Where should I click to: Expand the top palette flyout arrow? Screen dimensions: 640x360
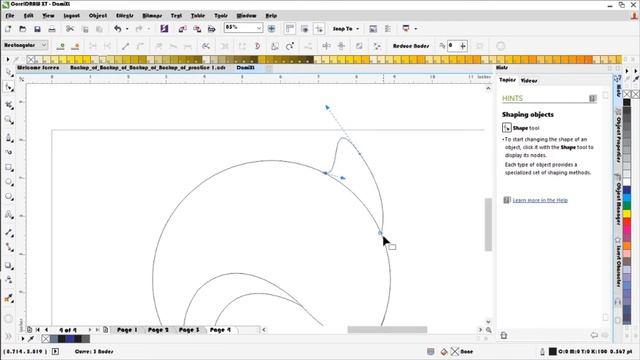pyautogui.click(x=7, y=60)
